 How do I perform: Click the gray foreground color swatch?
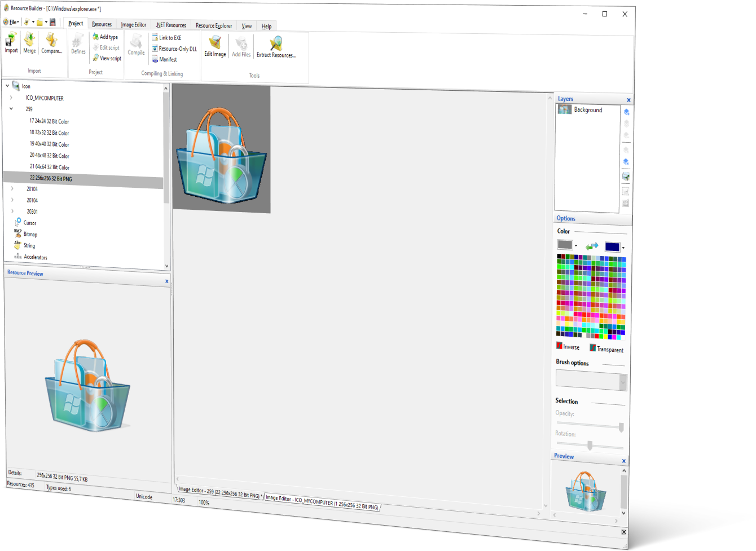coord(565,245)
